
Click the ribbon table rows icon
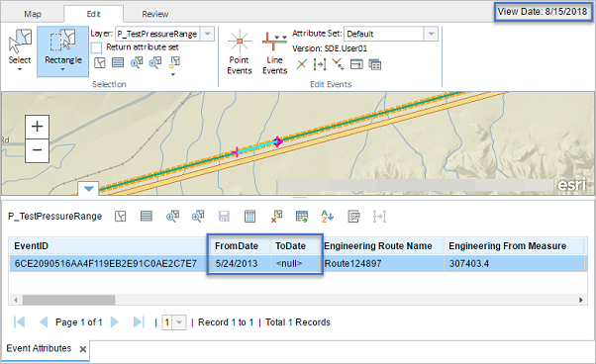click(118, 62)
